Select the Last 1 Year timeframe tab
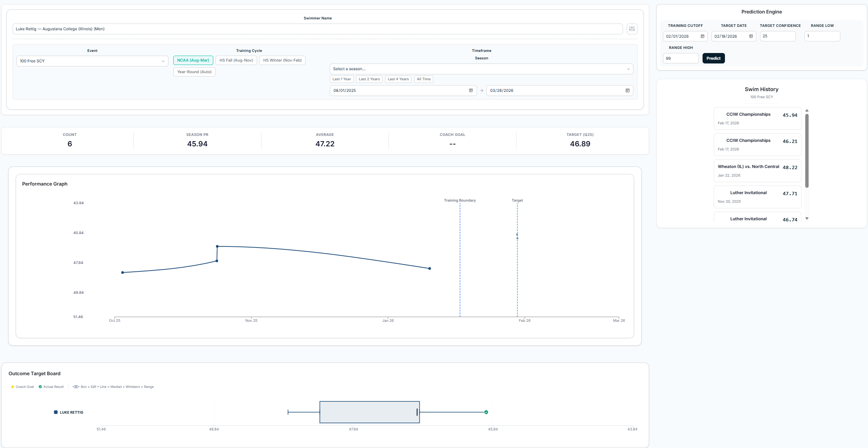 [x=341, y=79]
